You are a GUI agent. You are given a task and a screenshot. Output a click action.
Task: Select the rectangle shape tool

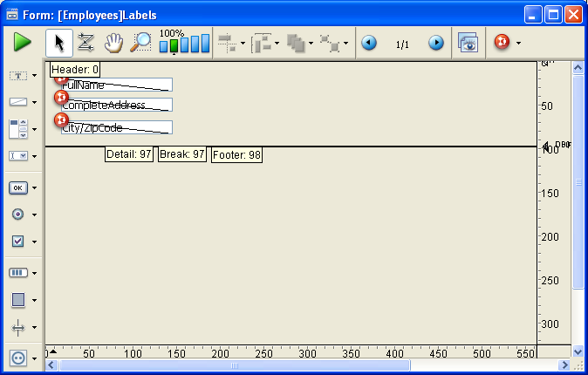coord(18,300)
